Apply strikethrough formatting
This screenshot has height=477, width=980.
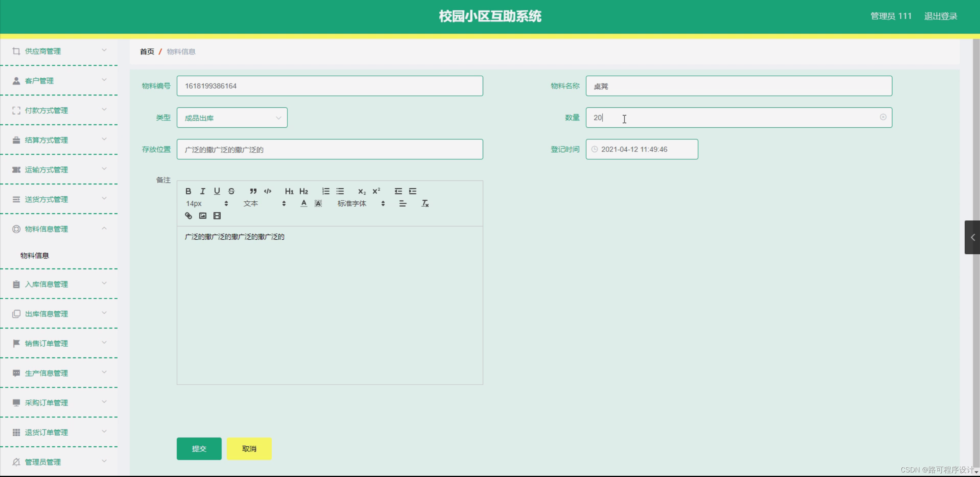coord(232,191)
